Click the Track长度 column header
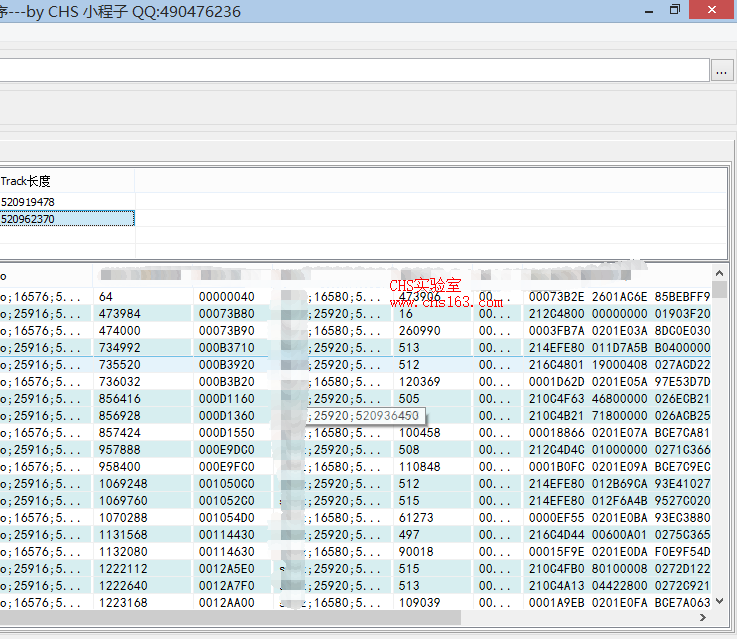This screenshot has width=737, height=639. point(67,181)
